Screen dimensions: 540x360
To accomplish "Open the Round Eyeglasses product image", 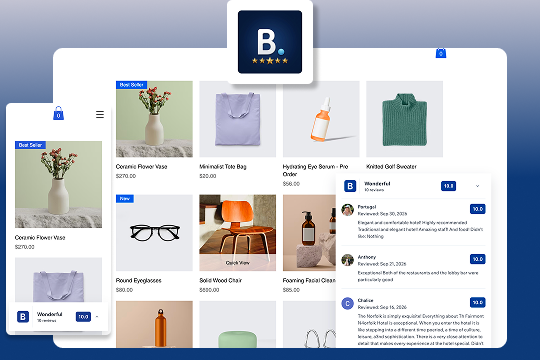I will point(154,233).
